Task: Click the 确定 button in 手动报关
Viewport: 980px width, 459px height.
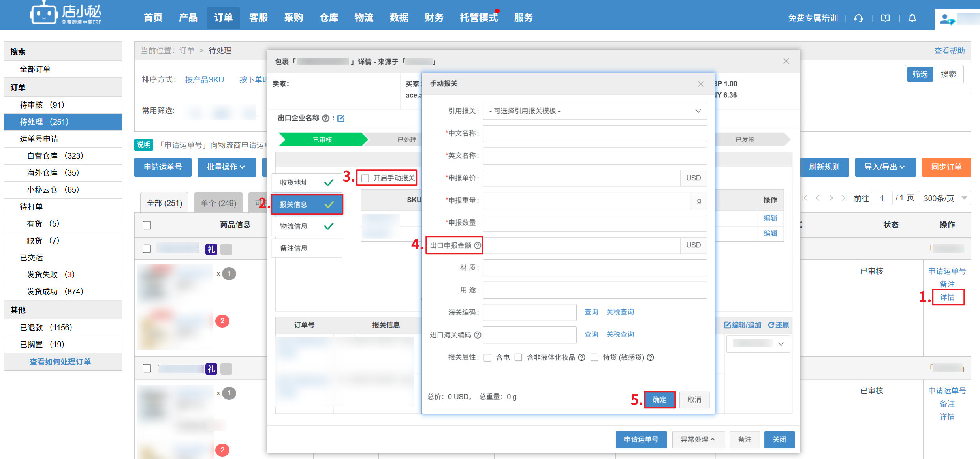Action: [x=659, y=399]
